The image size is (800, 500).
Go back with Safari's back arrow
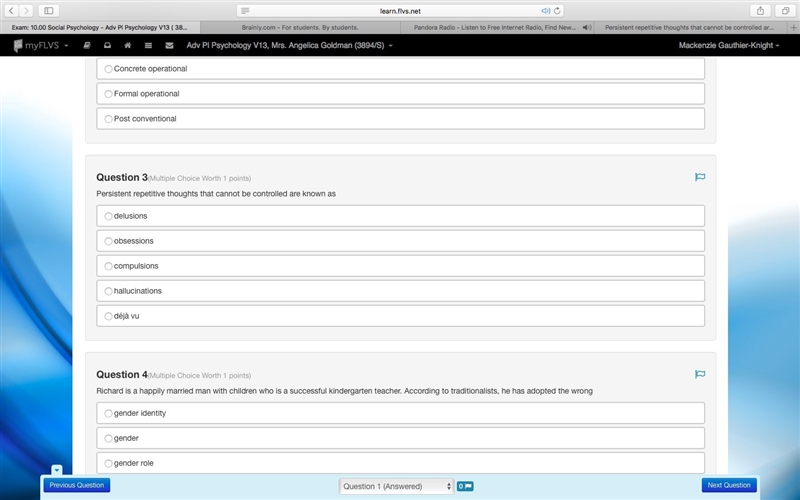coord(12,11)
